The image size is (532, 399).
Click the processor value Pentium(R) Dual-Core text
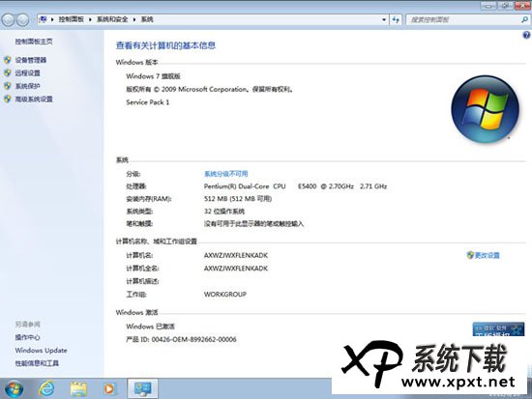[295, 186]
